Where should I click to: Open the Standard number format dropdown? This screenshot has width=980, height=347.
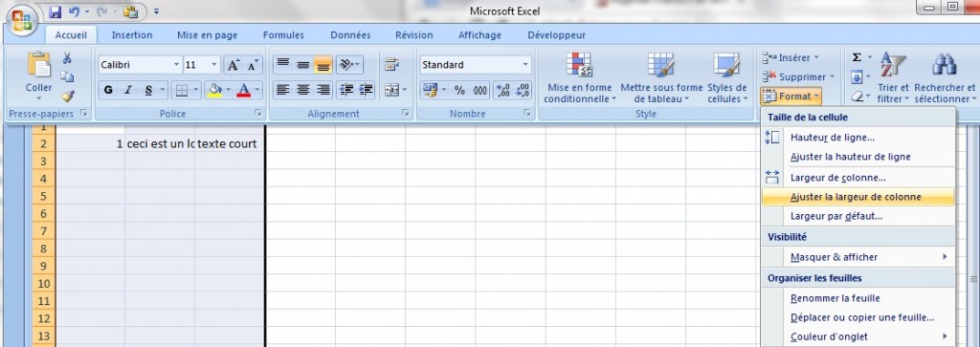tap(525, 64)
